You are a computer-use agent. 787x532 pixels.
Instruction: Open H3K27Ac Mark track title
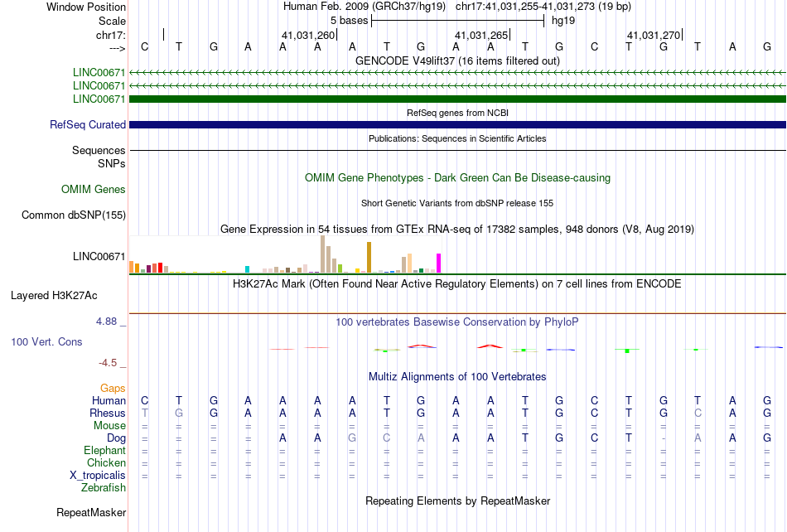[x=457, y=284]
